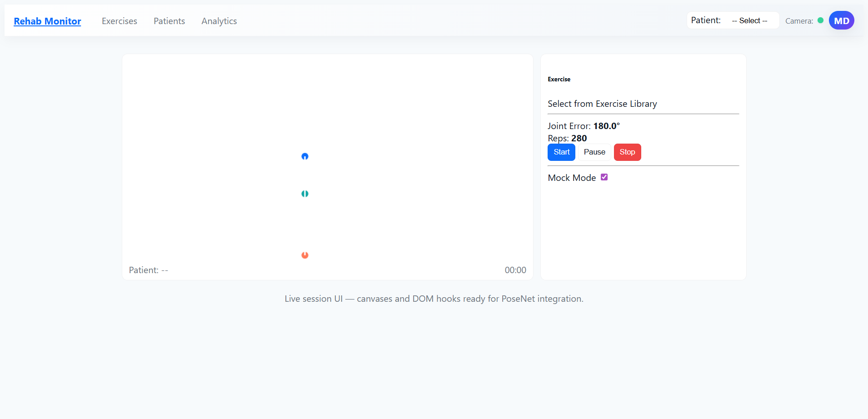Viewport: 868px width, 419px height.
Task: Click the Reps count value 280
Action: [x=579, y=138]
